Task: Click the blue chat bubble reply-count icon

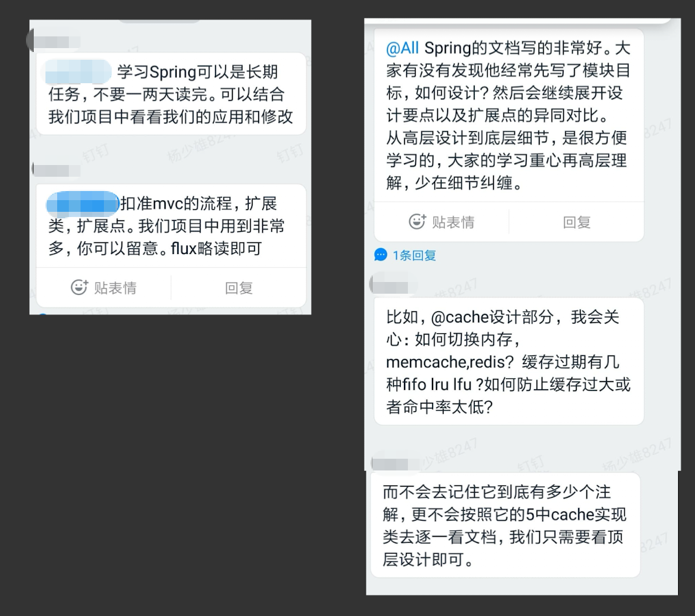Action: tap(381, 255)
